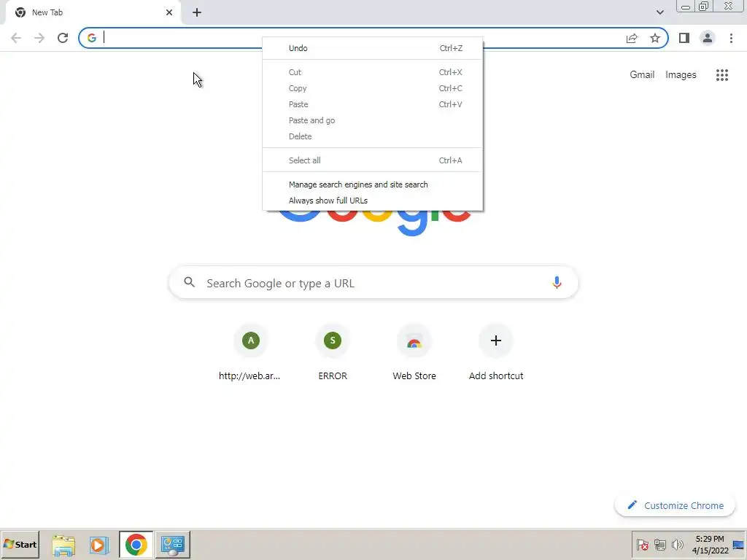Open the Gmail link
This screenshot has height=560, width=747.
pos(642,75)
